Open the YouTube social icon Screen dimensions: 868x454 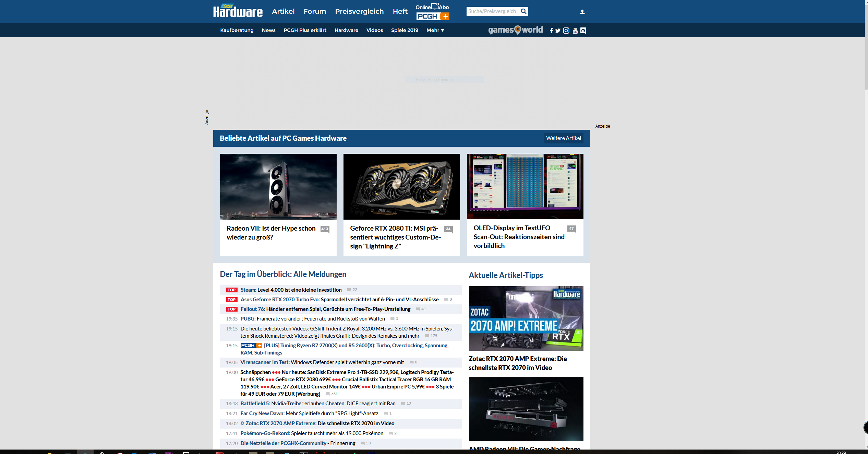click(575, 31)
